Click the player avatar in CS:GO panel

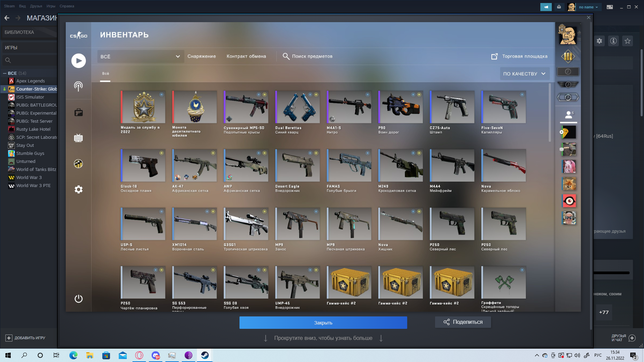(x=568, y=35)
